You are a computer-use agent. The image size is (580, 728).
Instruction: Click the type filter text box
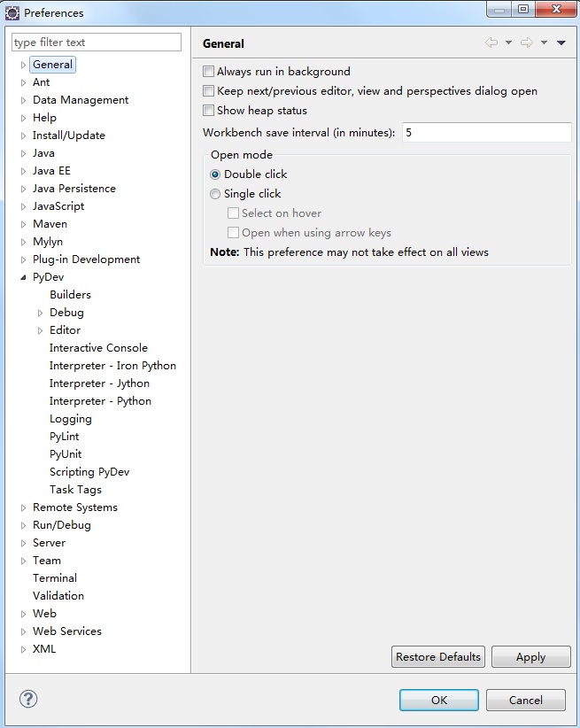point(97,43)
